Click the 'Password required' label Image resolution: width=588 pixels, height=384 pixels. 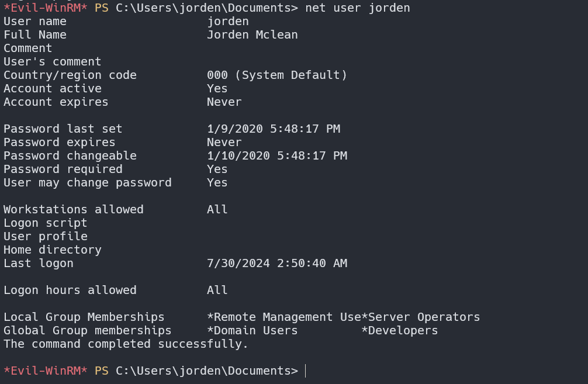(63, 169)
